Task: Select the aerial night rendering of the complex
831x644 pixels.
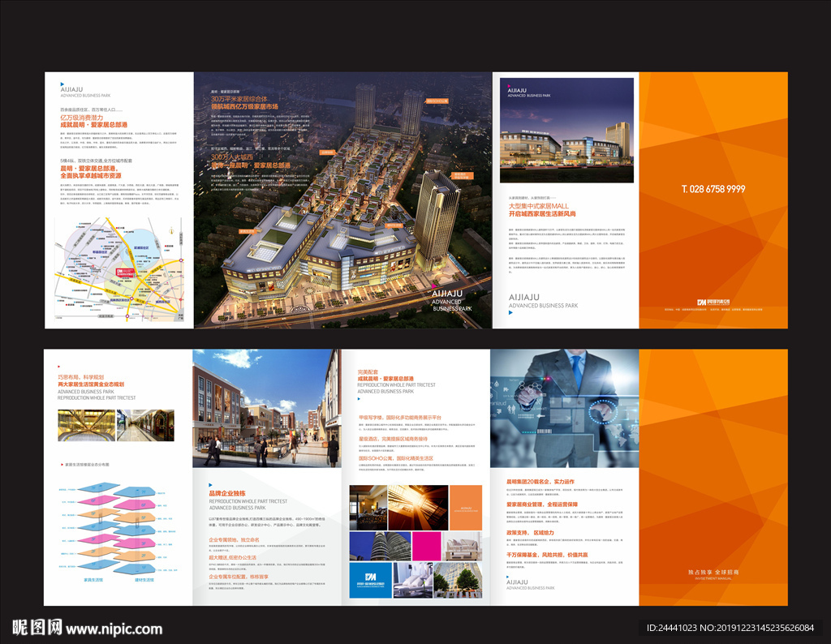Action: pos(343,200)
